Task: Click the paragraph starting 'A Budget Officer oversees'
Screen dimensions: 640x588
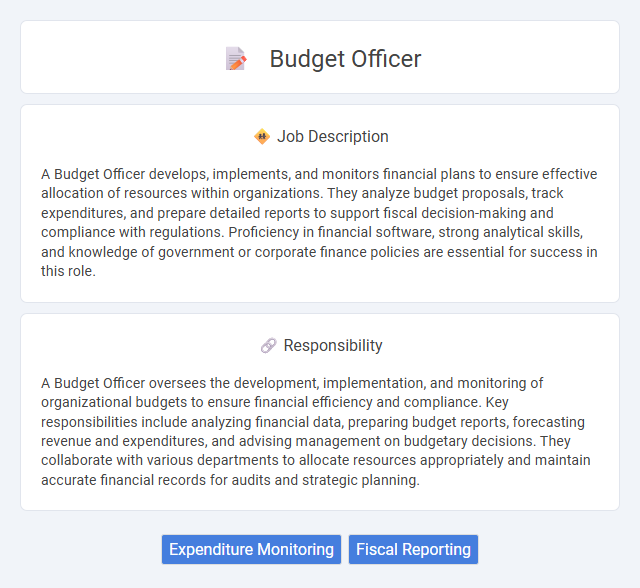Action: pos(316,431)
